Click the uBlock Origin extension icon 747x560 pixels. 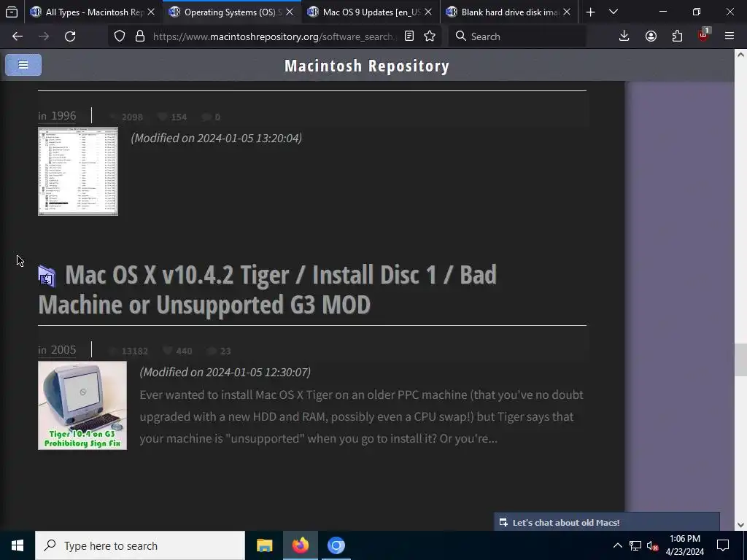703,36
